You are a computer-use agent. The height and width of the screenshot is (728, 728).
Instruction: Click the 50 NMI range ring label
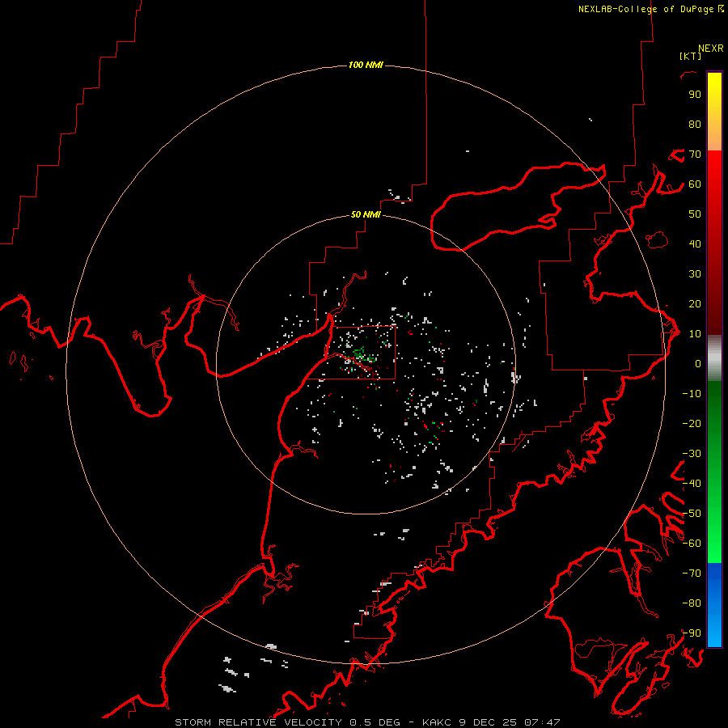[366, 214]
